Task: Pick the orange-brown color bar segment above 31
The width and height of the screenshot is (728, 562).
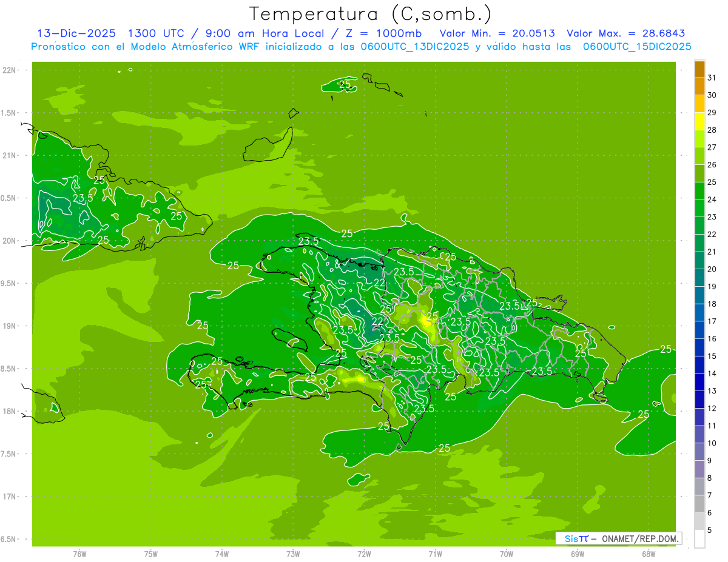Action: point(699,69)
